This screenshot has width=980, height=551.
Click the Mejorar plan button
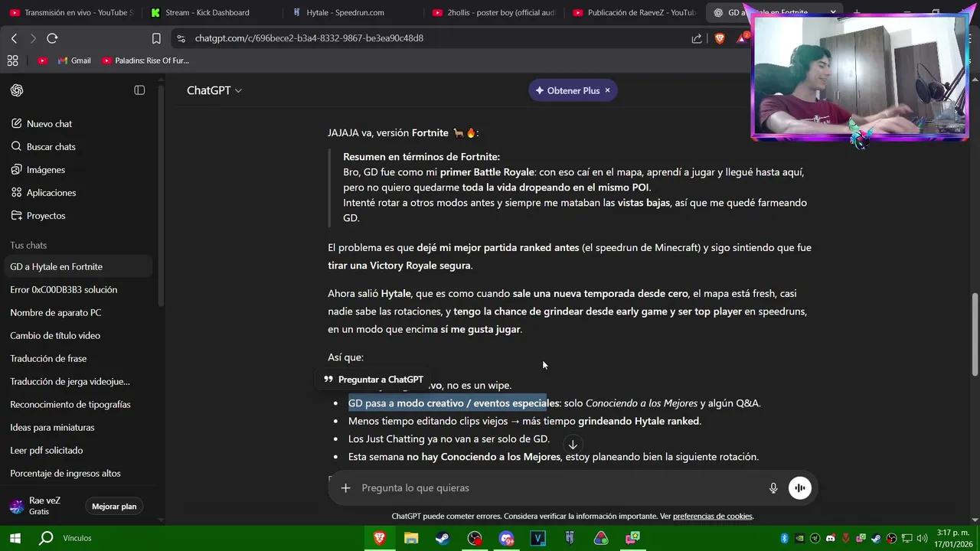point(114,507)
